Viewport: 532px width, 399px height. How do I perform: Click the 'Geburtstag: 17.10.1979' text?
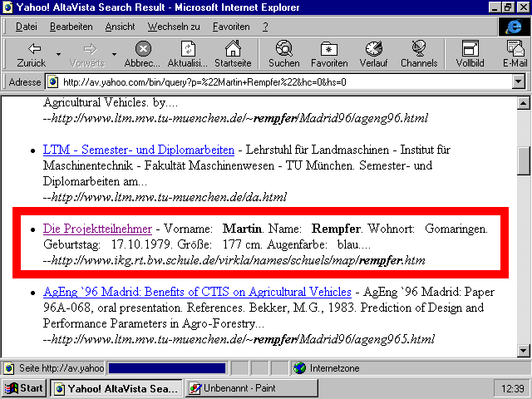pos(107,244)
